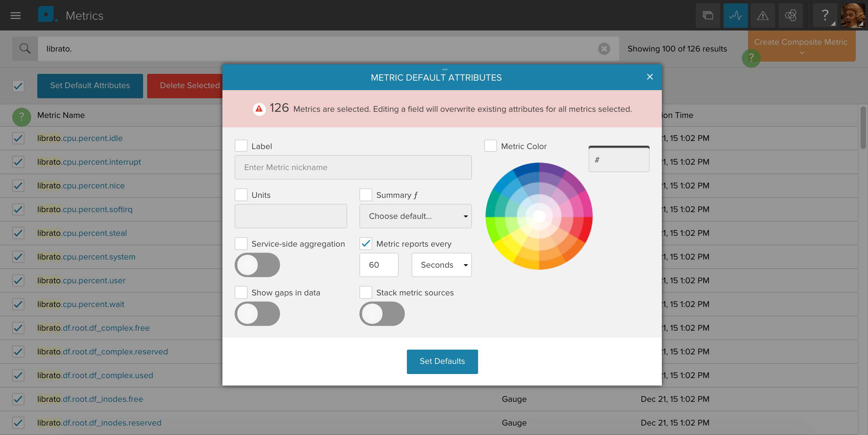
Task: Uncheck the librato.cpu.percent.nice row checkbox
Action: [x=18, y=186]
